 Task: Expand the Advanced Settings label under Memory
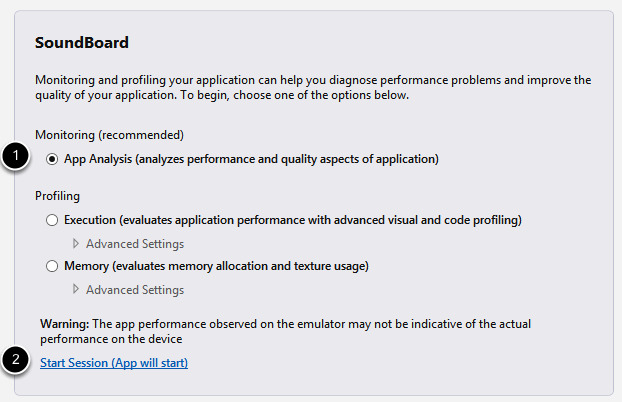coord(135,290)
